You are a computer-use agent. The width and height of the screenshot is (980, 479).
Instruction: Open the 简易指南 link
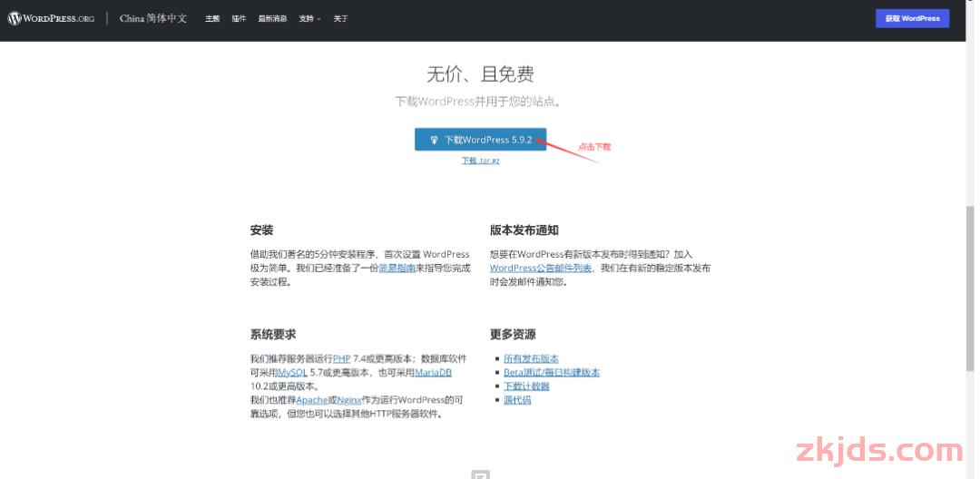point(397,268)
